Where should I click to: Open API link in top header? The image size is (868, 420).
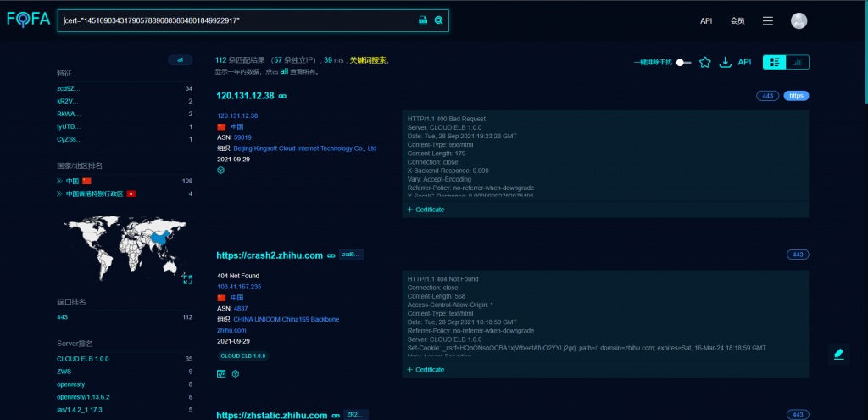pyautogui.click(x=706, y=21)
